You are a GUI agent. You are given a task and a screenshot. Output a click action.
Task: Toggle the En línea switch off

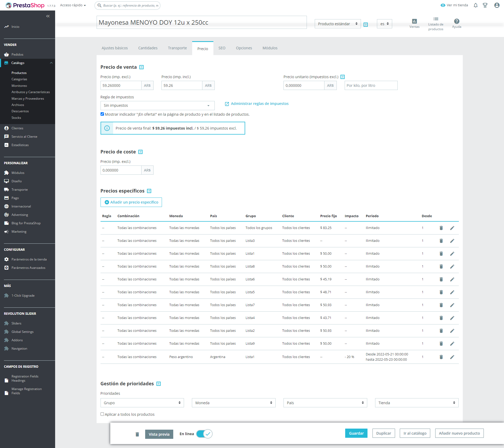(x=204, y=434)
